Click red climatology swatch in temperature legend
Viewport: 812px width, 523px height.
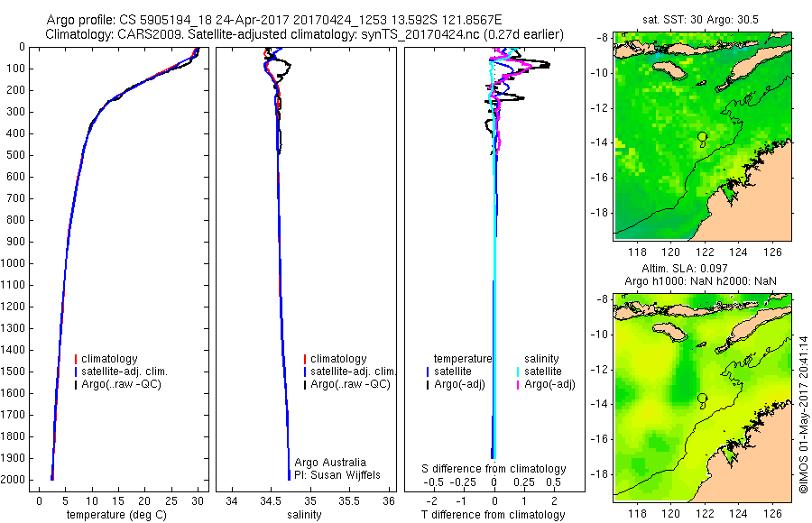76,359
